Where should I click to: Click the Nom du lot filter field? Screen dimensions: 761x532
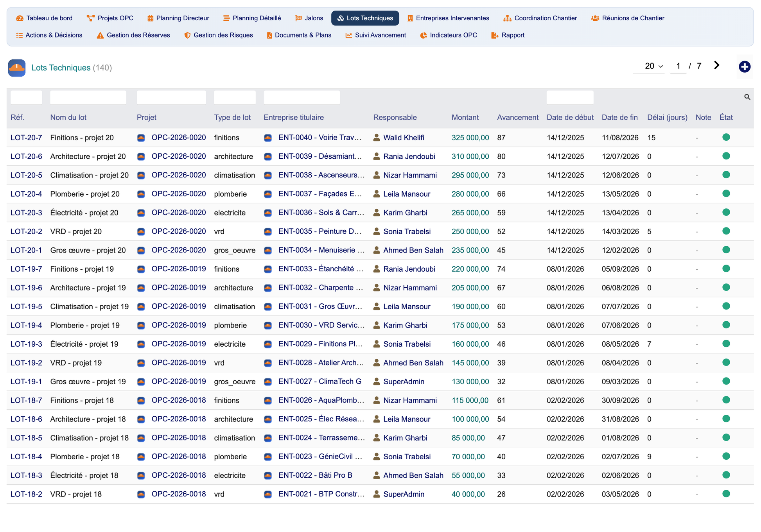click(x=88, y=97)
